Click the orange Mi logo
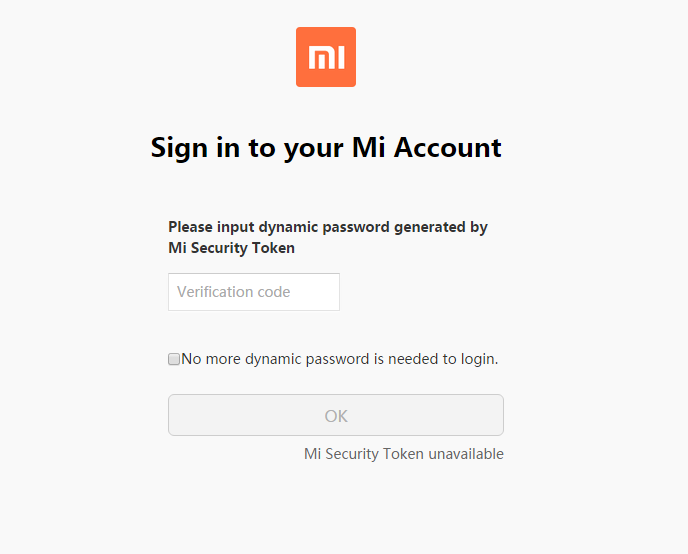The width and height of the screenshot is (688, 554). 326,57
